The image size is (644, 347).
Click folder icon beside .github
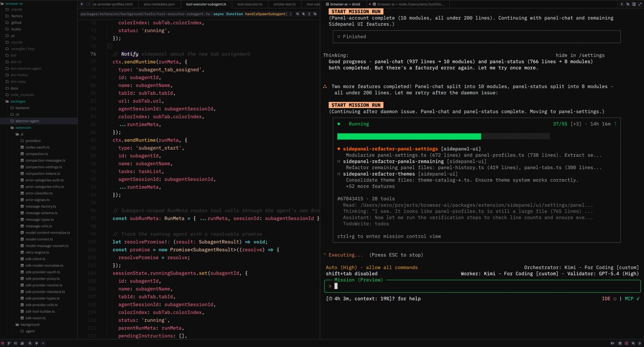(6, 22)
